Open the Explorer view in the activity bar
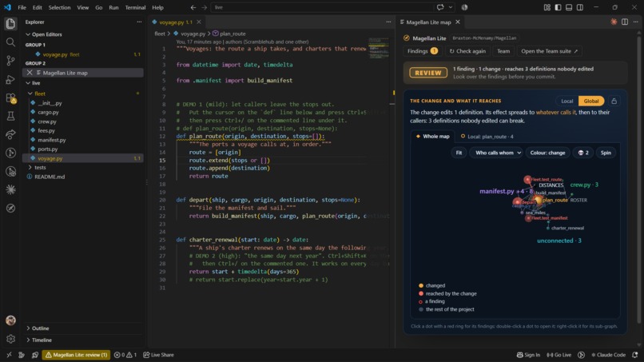 (x=10, y=23)
